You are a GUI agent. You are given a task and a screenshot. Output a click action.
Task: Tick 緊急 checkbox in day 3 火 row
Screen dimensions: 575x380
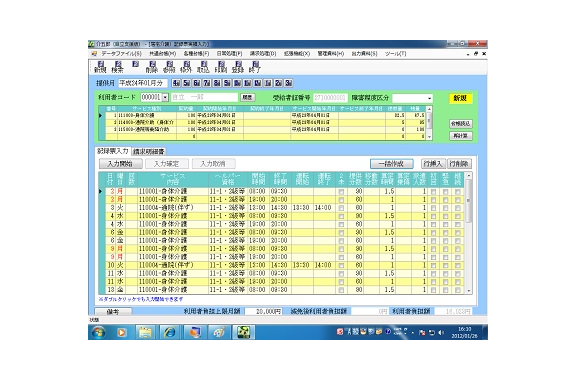click(x=446, y=208)
